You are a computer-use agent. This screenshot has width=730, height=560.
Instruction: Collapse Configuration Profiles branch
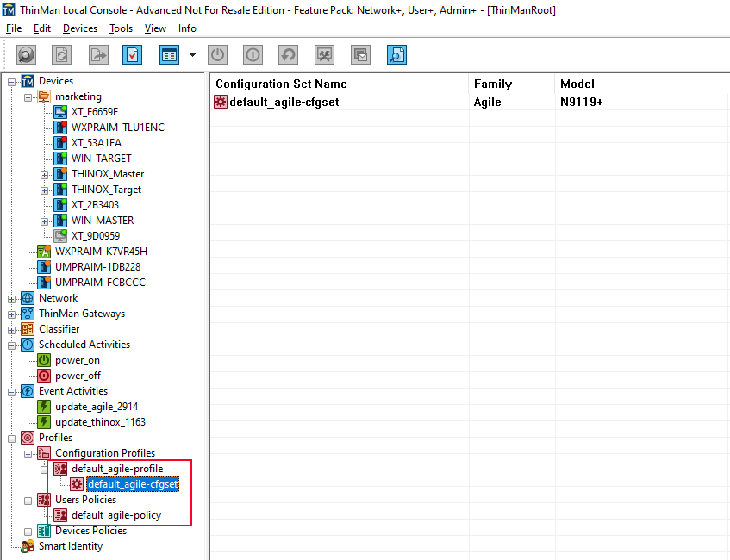coord(28,454)
